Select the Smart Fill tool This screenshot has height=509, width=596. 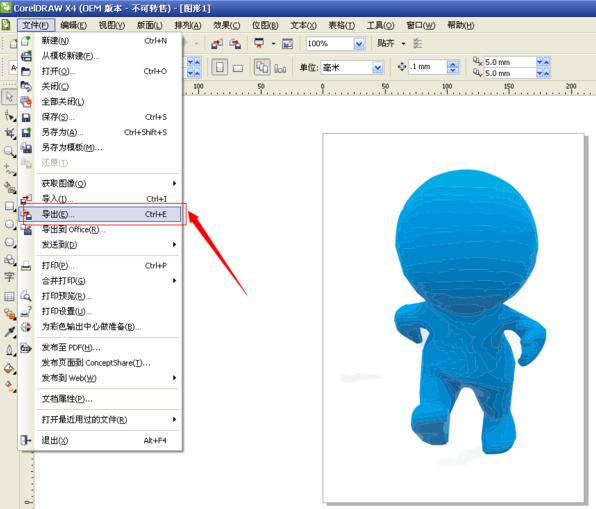tap(10, 188)
